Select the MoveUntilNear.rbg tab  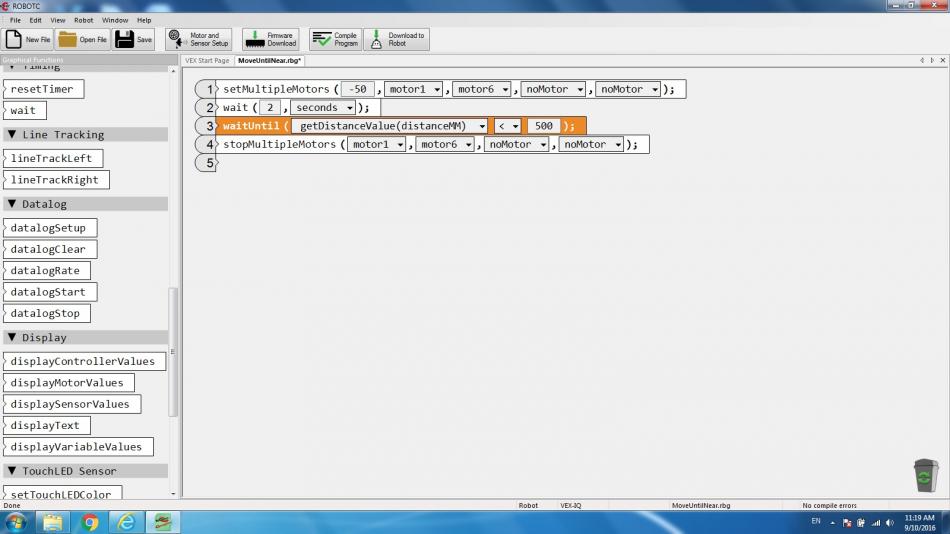point(270,61)
